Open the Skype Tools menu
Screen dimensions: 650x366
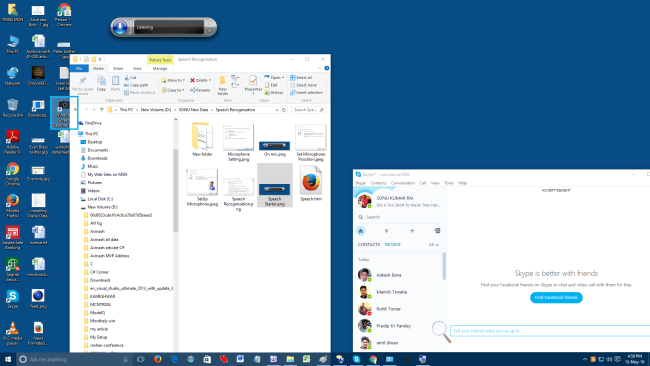(449, 183)
